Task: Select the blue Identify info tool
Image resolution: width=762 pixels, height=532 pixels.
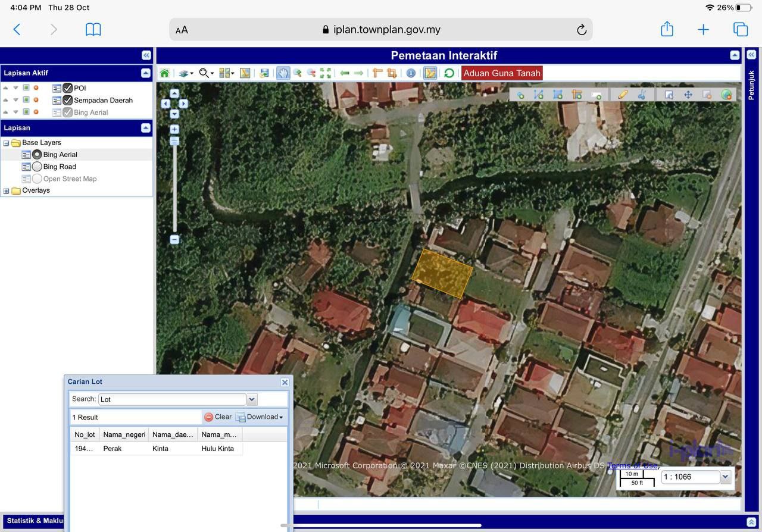Action: click(411, 73)
